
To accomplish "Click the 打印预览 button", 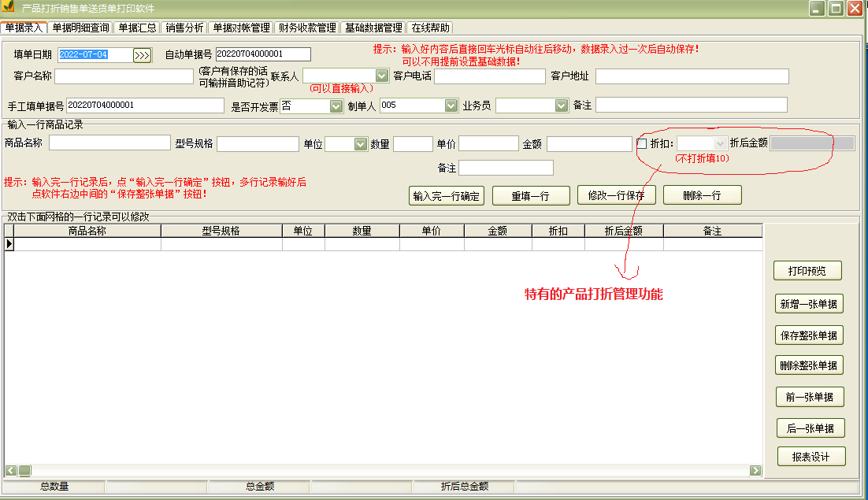I will pos(807,271).
